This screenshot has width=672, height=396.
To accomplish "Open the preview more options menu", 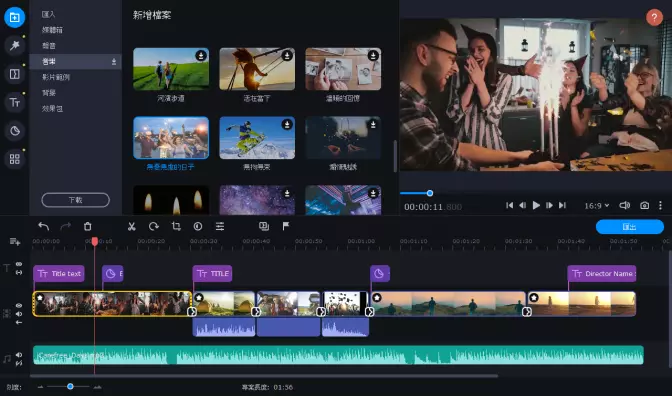I will (x=660, y=206).
